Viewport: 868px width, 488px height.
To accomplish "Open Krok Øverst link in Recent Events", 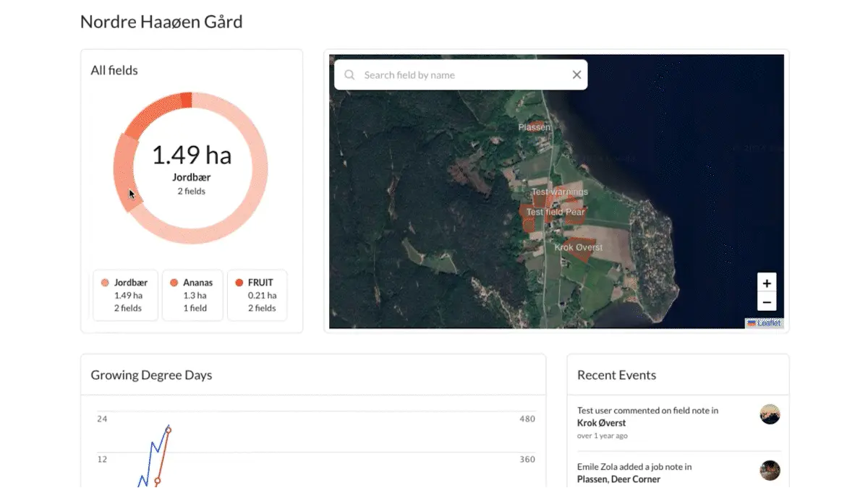I will click(x=601, y=423).
